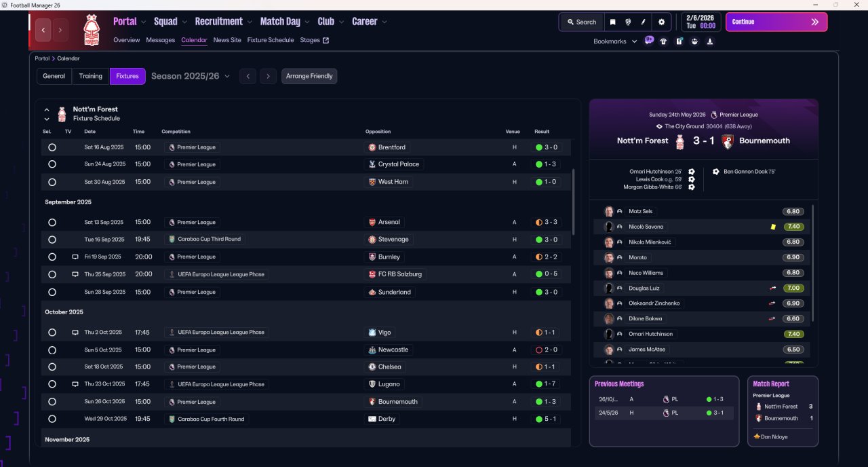Select the Derby fixture radio button
The width and height of the screenshot is (868, 467).
[x=52, y=419]
